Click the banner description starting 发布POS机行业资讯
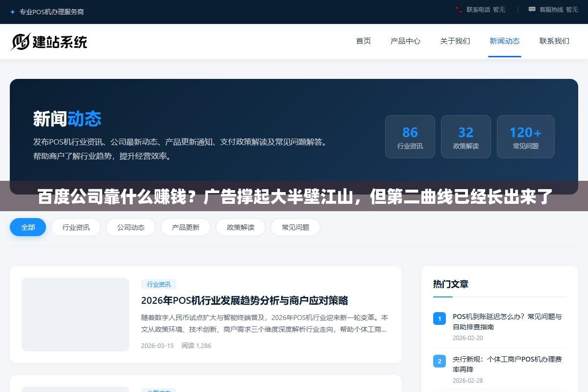The height and width of the screenshot is (392, 588). pyautogui.click(x=180, y=149)
